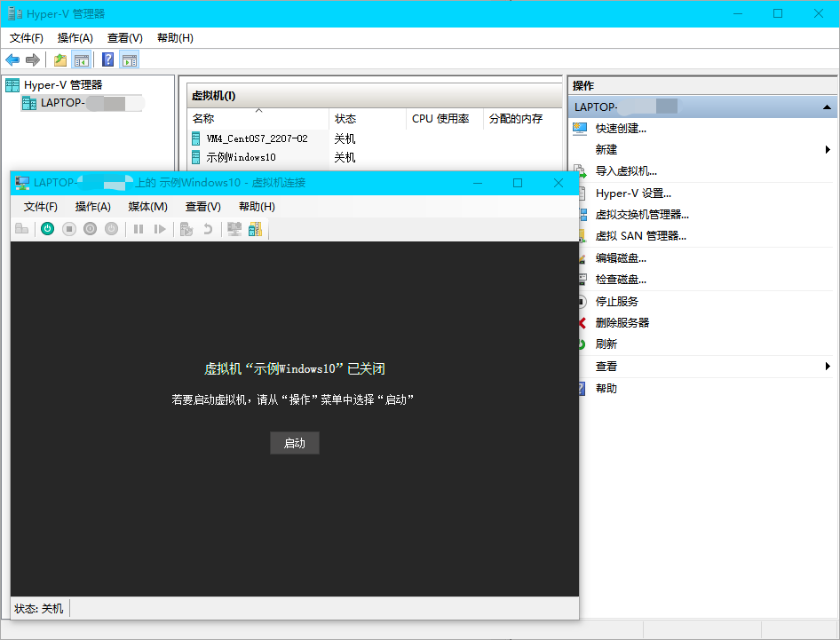
Task: Expand the 新建 submenu arrow
Action: click(828, 150)
